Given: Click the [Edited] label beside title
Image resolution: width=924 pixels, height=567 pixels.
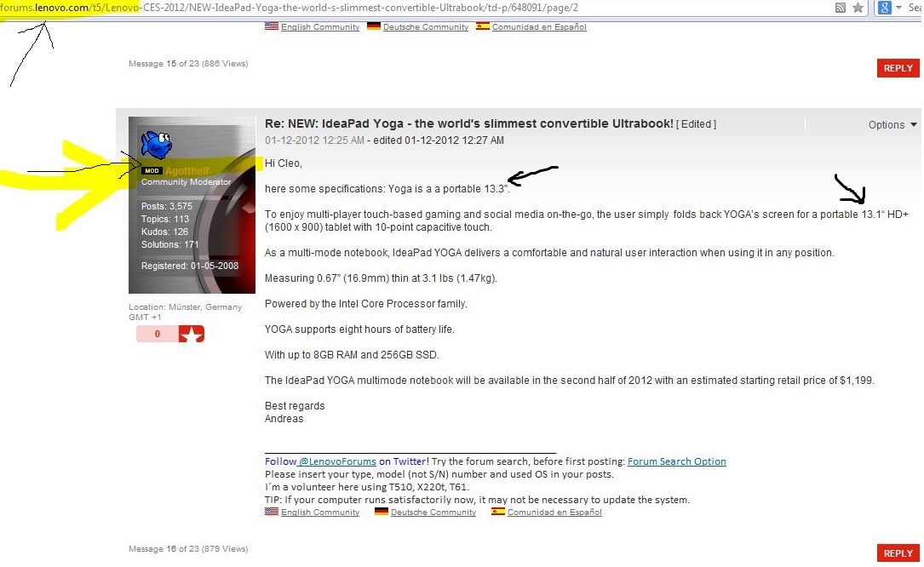Looking at the screenshot, I should (696, 124).
